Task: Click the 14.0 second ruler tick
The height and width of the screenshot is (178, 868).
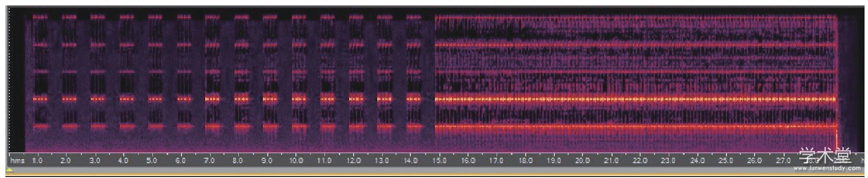Action: coord(411,161)
